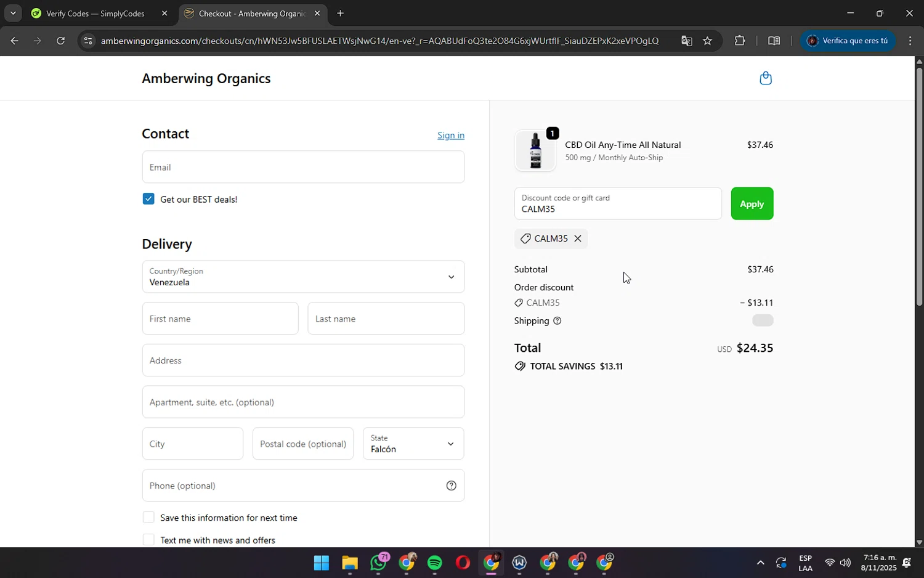Open the clock showing 7:16 a. m.
This screenshot has height=578, width=924.
[879, 563]
